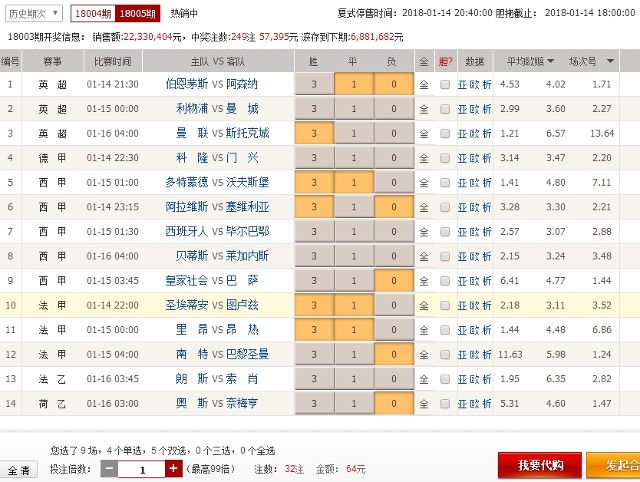
Task: Click 全 select-all for 西班牙人 VS 毕尔巴鄂 row
Action: point(424,232)
